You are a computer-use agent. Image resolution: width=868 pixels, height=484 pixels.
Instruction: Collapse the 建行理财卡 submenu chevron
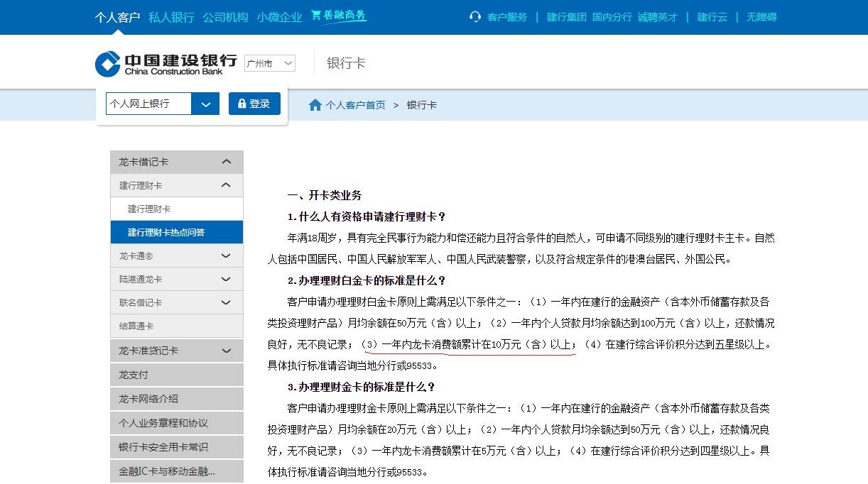coord(227,185)
